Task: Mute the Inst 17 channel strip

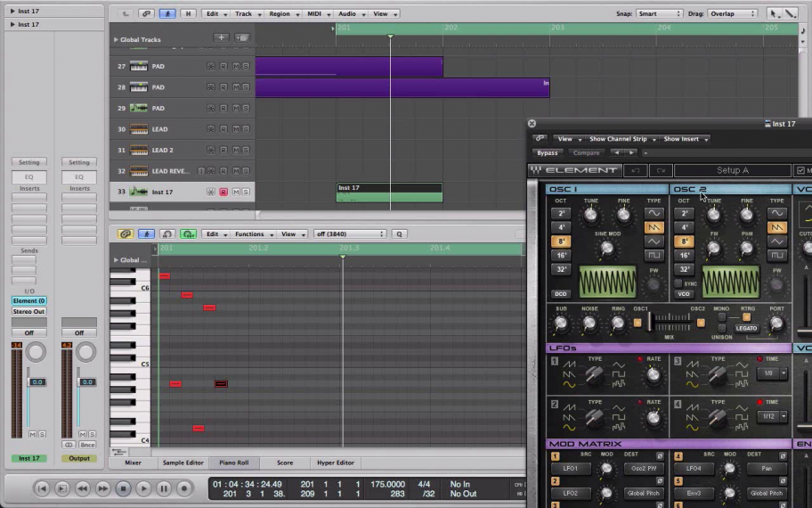Action: click(x=32, y=434)
